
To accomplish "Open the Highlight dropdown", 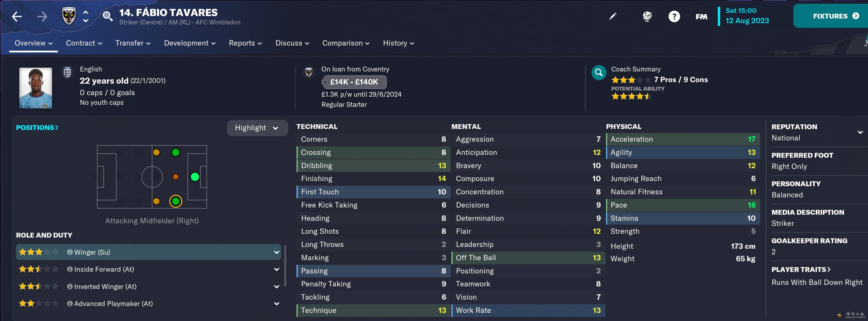I will tap(257, 128).
